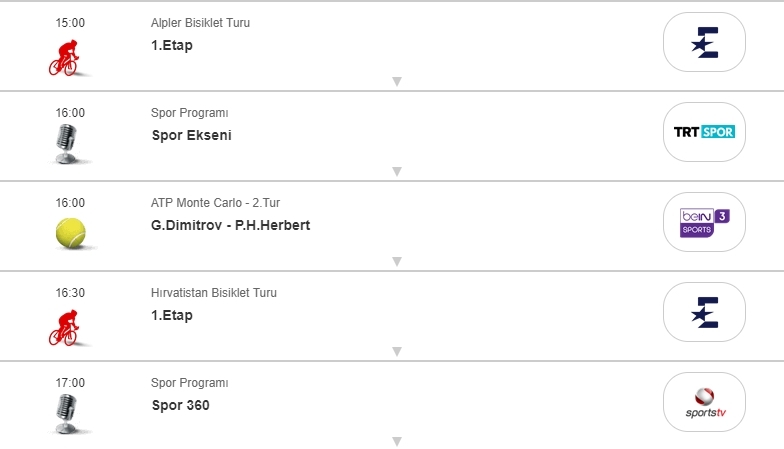Image resolution: width=784 pixels, height=449 pixels.
Task: Click the 16:30 time of Hırvatistan Bisiklet Turu
Action: click(x=70, y=293)
